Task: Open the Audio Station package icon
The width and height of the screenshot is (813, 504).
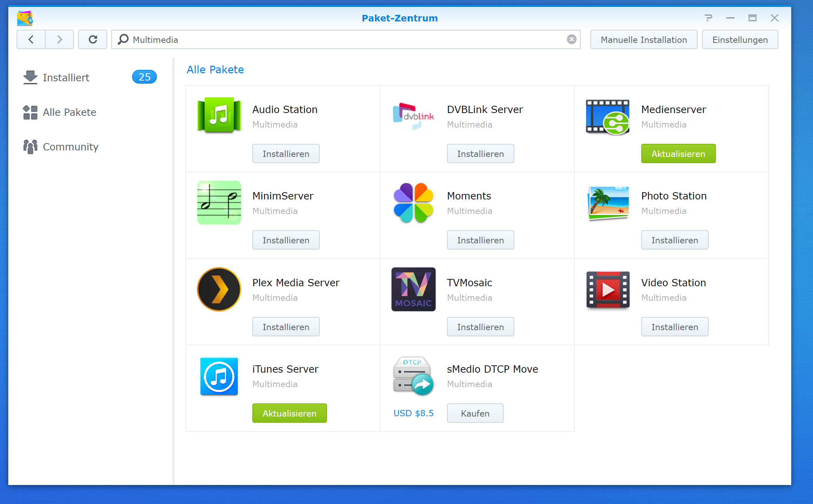Action: pyautogui.click(x=219, y=115)
